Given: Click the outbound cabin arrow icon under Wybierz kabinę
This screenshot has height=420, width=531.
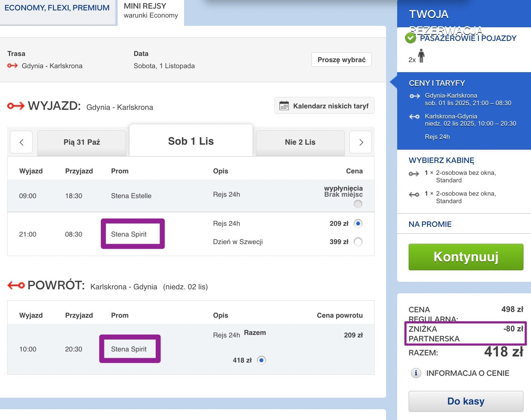Looking at the screenshot, I should point(414,174).
